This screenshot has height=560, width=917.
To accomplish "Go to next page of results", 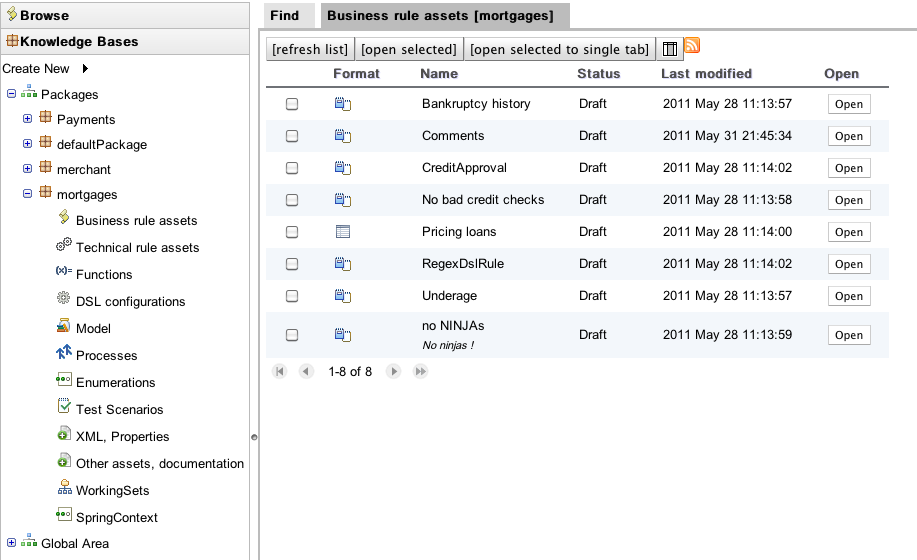I will pos(394,371).
